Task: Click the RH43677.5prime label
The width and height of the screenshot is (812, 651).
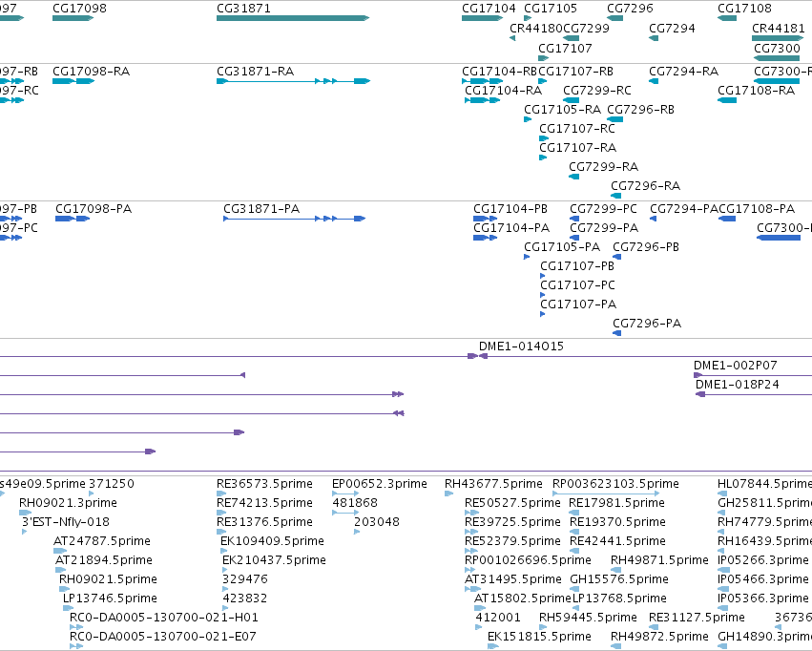Action: click(493, 484)
